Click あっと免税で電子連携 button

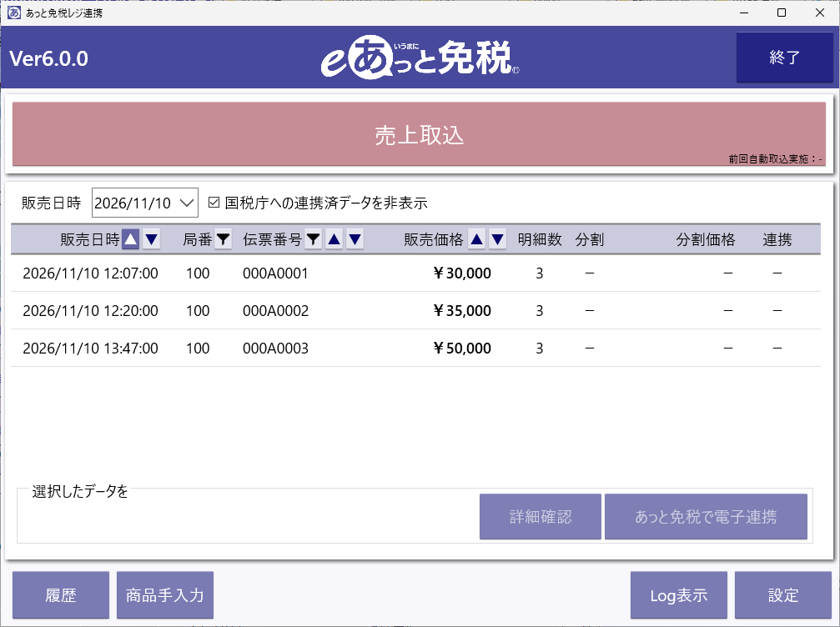[x=706, y=516]
